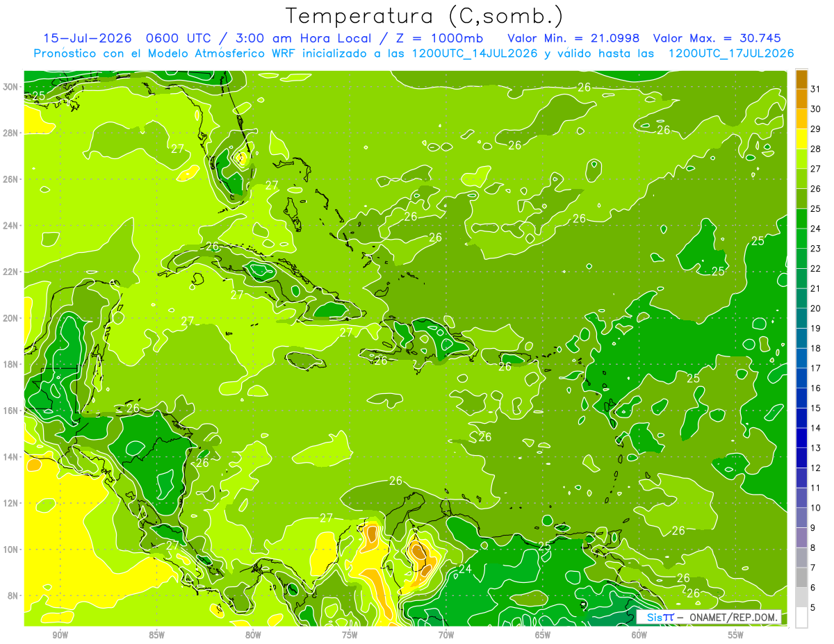
Task: Pick the gray legend swatch between 6 and 7
Action: click(801, 577)
